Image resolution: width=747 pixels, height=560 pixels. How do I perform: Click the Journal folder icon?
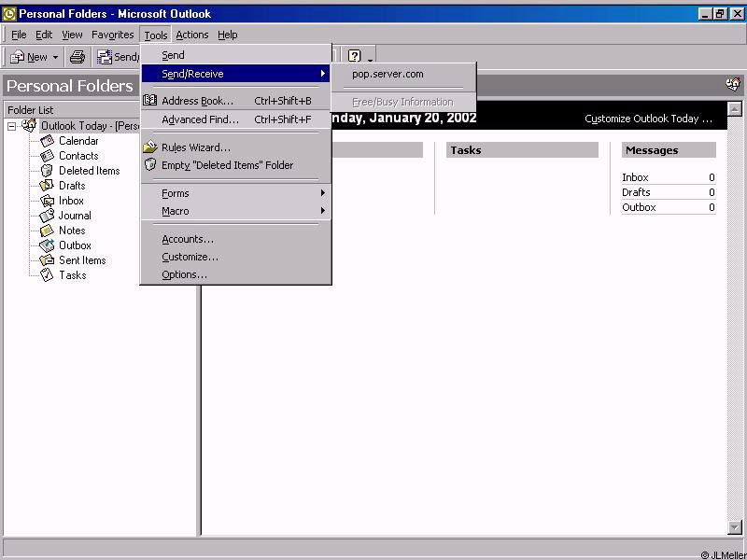coord(47,216)
